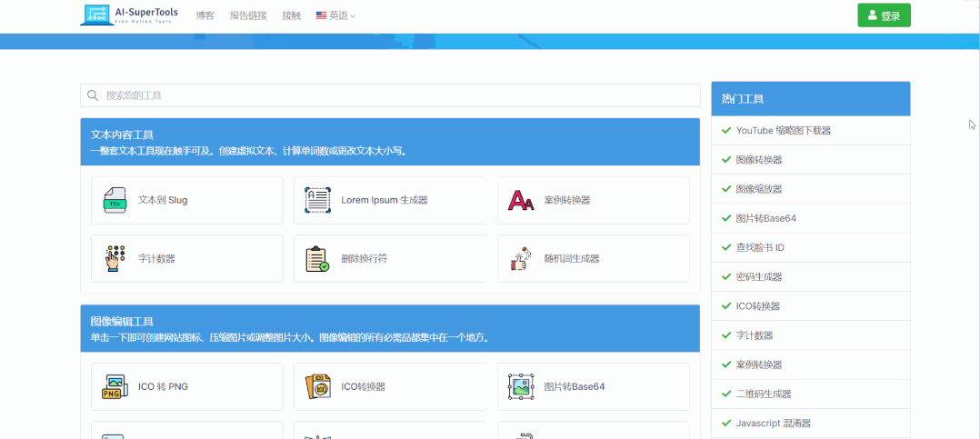Image resolution: width=980 pixels, height=439 pixels.
Task: Open the 英语 language dropdown
Action: pos(335,15)
